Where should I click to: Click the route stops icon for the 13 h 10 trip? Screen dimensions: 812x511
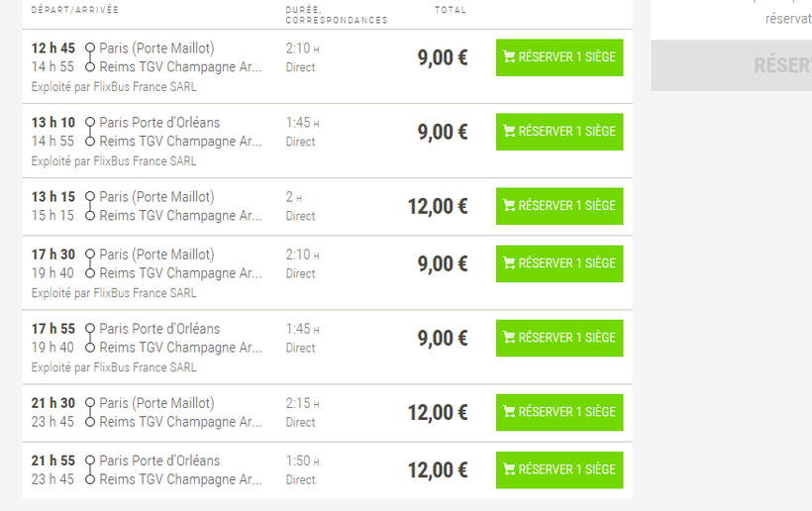[x=90, y=132]
